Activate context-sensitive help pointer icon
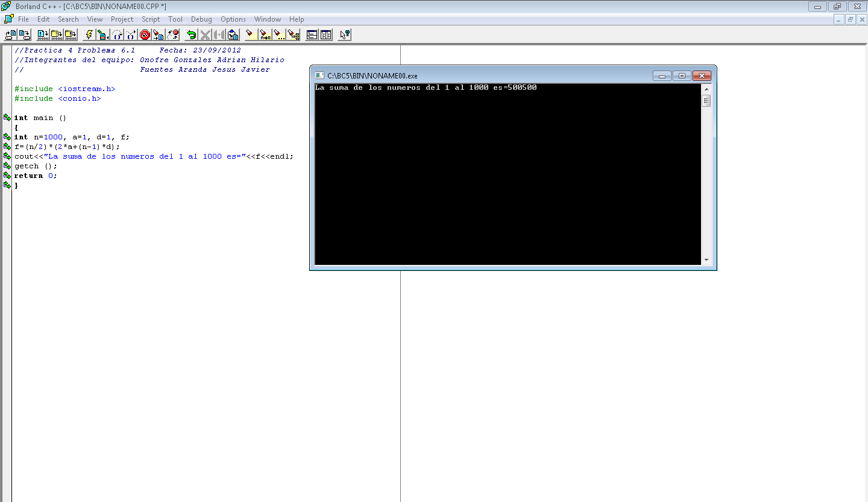This screenshot has width=868, height=502. (344, 34)
